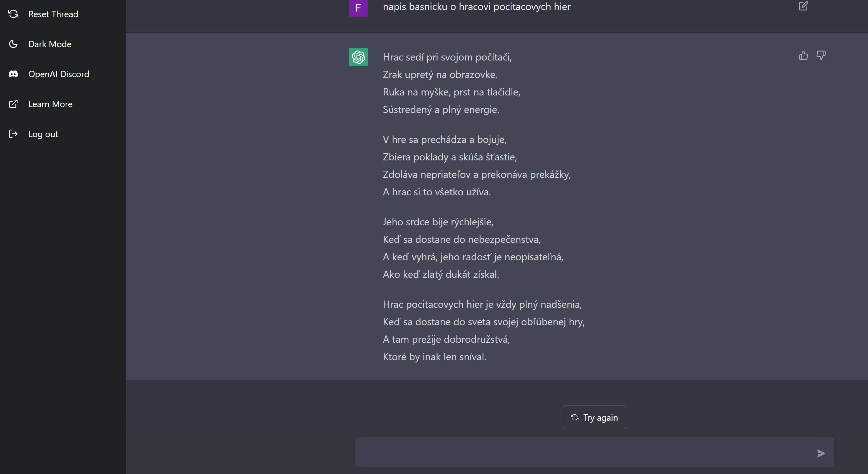Edit the user prompt with pencil icon
868x474 pixels.
803,6
